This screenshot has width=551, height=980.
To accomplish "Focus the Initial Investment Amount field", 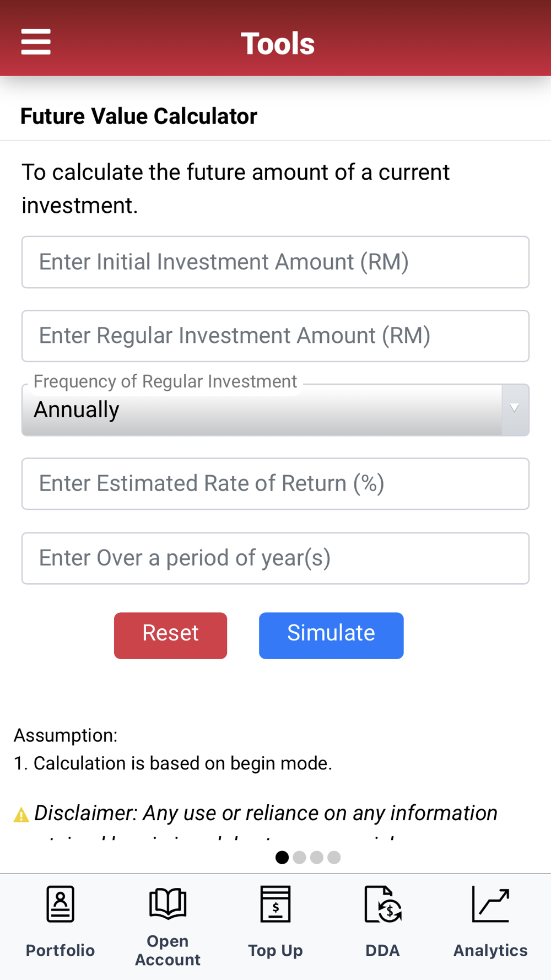I will coord(275,262).
